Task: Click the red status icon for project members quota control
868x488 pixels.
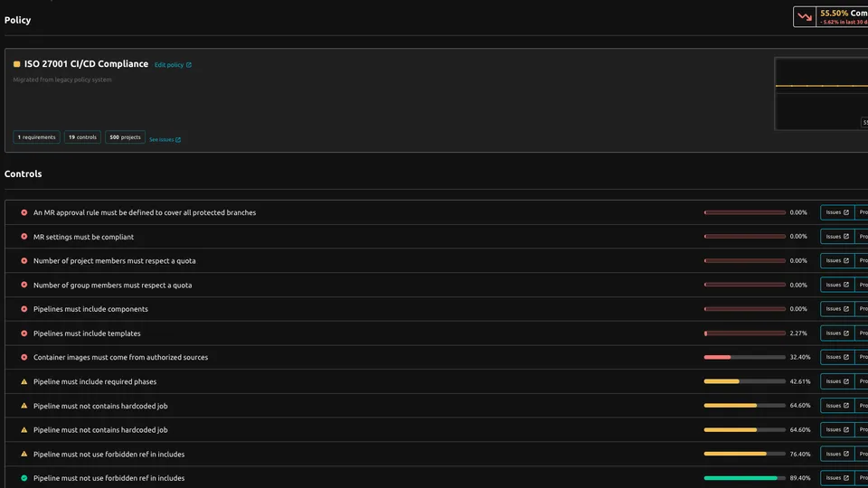Action: coord(24,260)
